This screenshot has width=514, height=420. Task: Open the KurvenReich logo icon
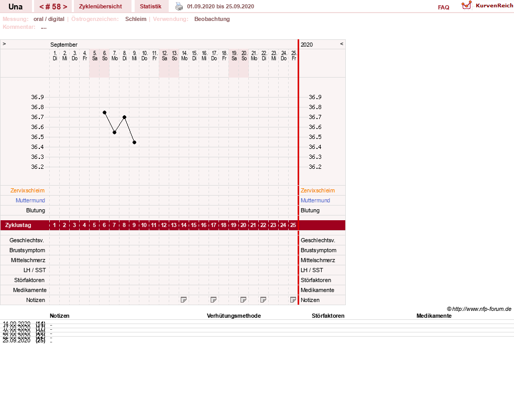466,5
